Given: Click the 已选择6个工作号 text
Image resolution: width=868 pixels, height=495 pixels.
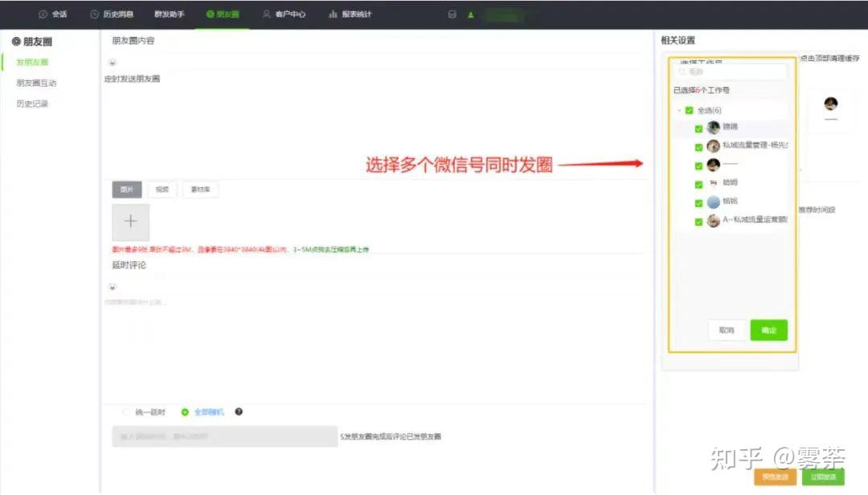Looking at the screenshot, I should 702,90.
